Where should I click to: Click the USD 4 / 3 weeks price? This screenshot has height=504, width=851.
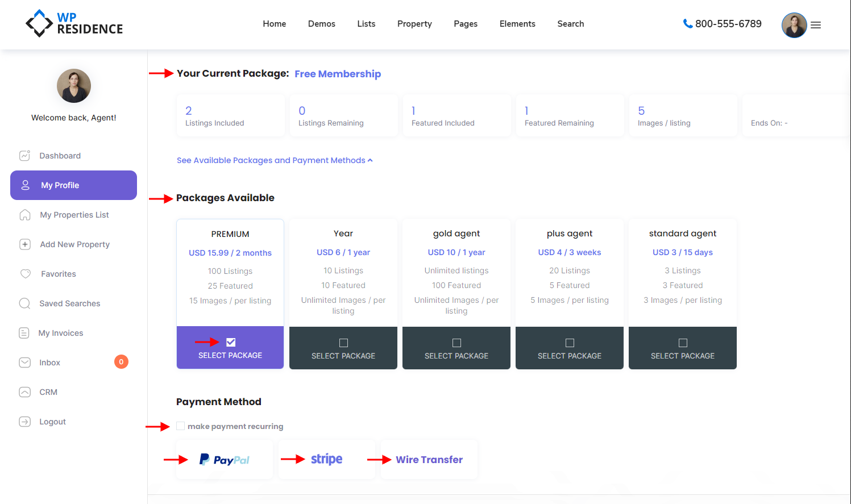click(570, 252)
